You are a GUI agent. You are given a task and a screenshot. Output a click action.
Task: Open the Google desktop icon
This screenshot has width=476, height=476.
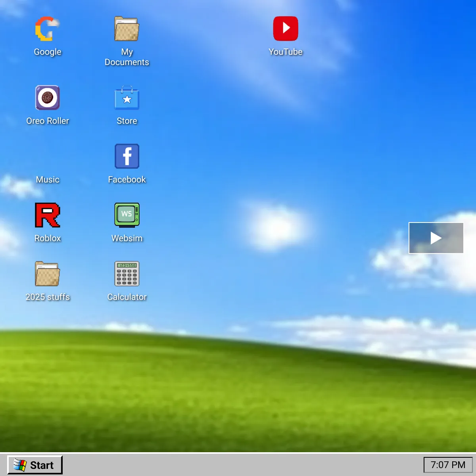tap(47, 29)
